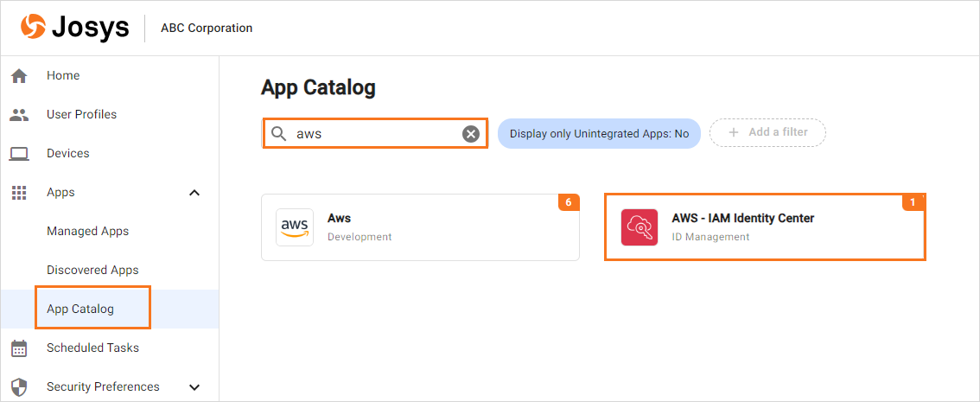Expand the Security Preferences section

pyautogui.click(x=194, y=387)
